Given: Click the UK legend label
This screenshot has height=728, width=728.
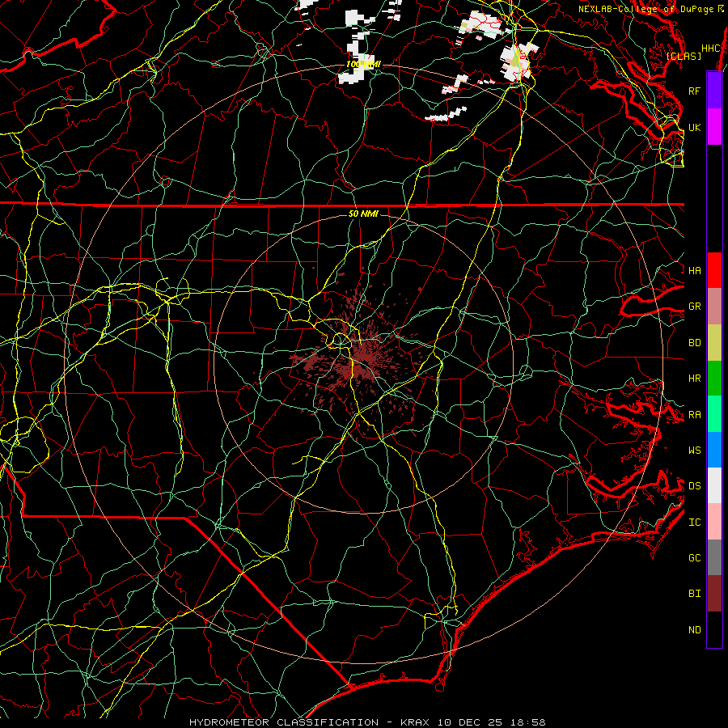Looking at the screenshot, I should [694, 127].
